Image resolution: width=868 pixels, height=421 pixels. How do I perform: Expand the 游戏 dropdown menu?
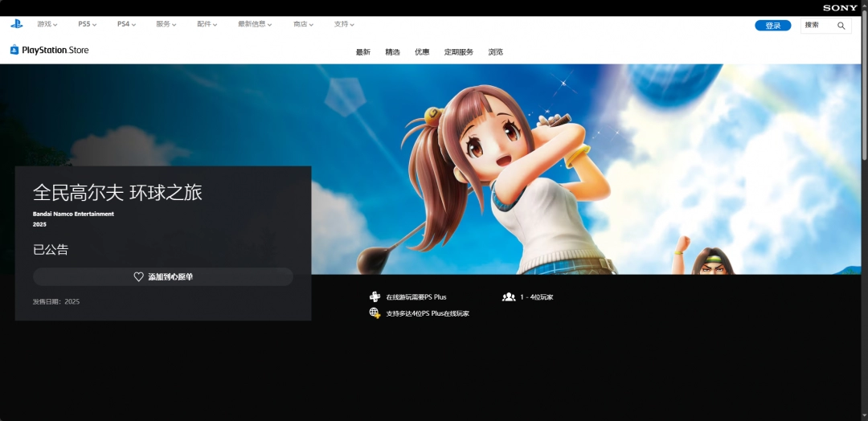(x=47, y=25)
